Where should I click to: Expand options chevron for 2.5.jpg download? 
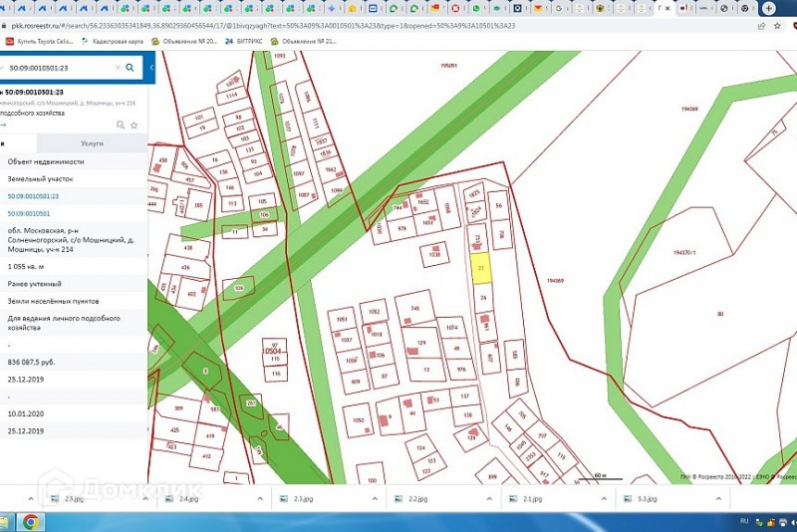click(145, 499)
